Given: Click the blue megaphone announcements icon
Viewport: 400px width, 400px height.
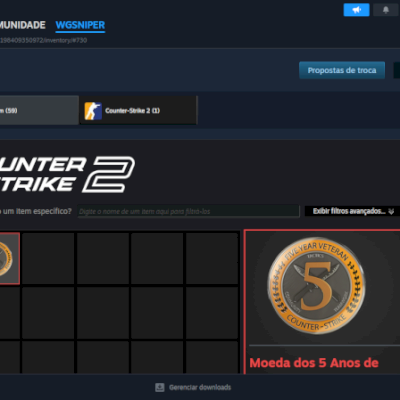Looking at the screenshot, I should point(356,10).
